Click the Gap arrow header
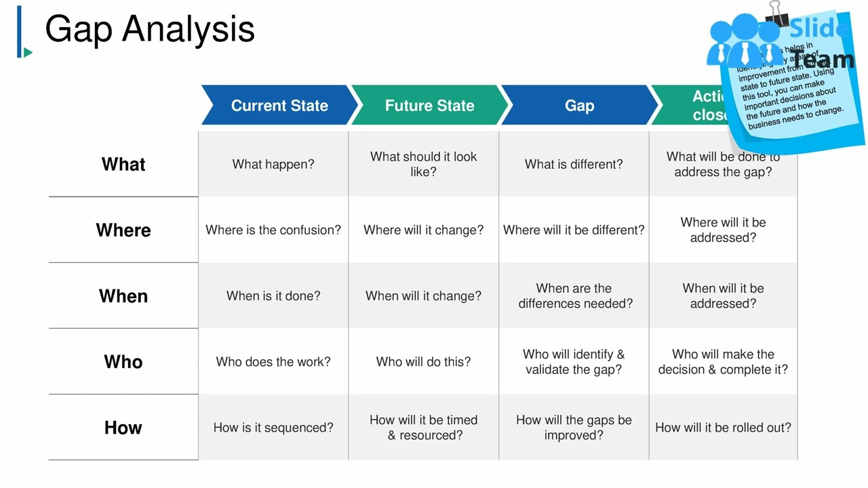 [x=579, y=106]
